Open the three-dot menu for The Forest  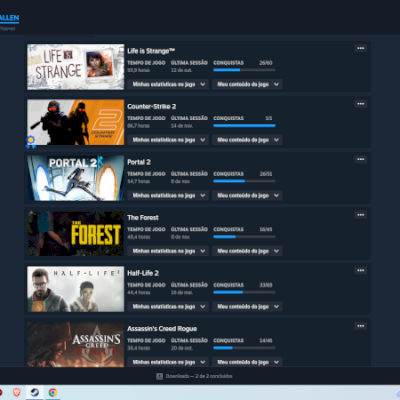360,215
